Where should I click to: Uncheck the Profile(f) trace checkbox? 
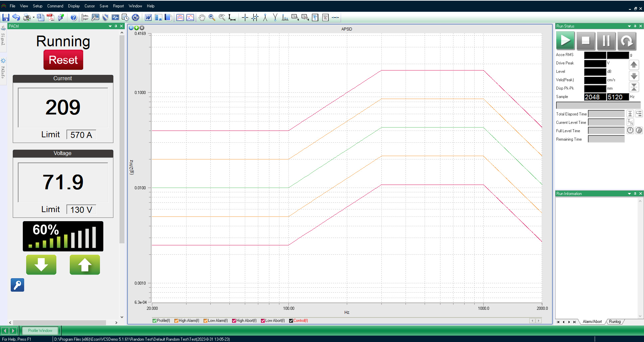click(x=155, y=321)
